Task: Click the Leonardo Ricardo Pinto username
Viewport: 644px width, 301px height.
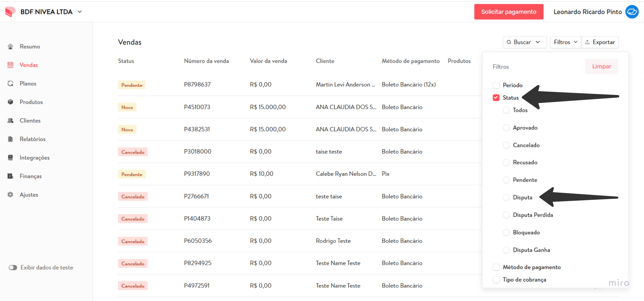Action: 588,12
